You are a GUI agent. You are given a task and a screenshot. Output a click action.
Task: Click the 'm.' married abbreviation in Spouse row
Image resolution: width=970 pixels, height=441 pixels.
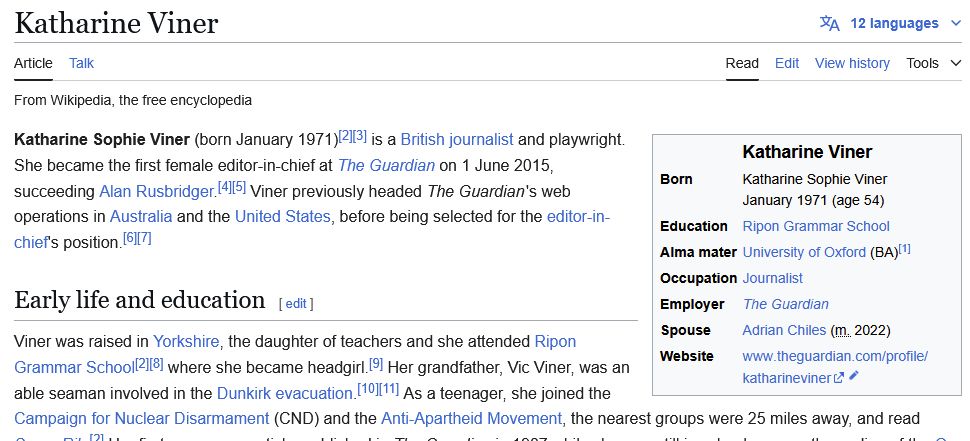tap(842, 330)
